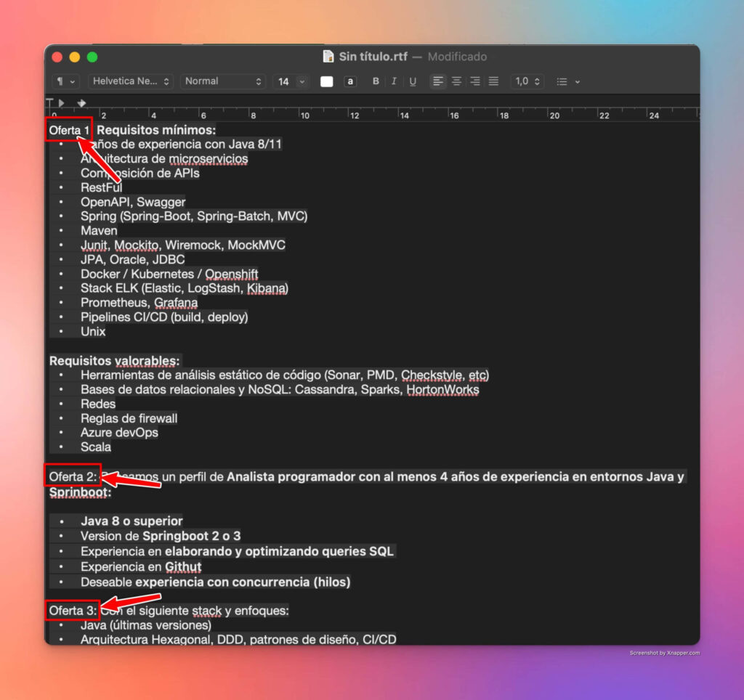The width and height of the screenshot is (744, 700).
Task: Close the TextEdit window with red button
Action: pos(57,57)
